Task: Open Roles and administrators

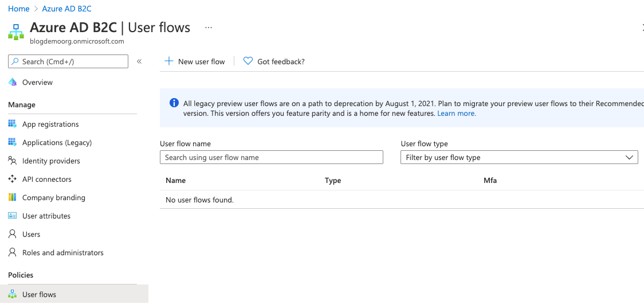Action: 63,252
